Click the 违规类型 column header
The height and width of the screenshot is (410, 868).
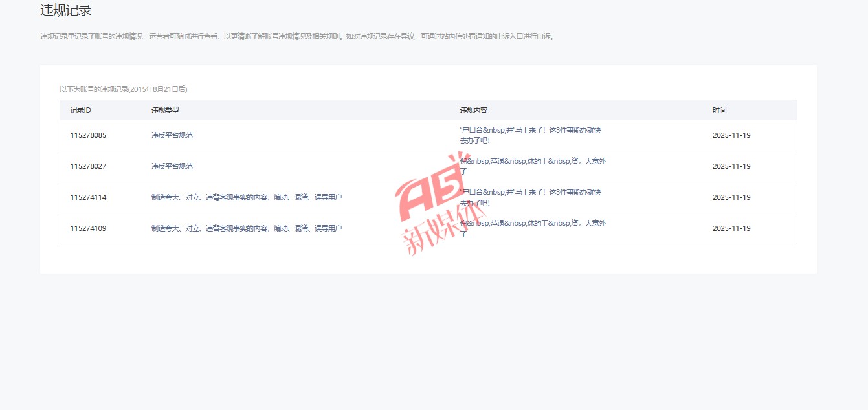point(165,110)
